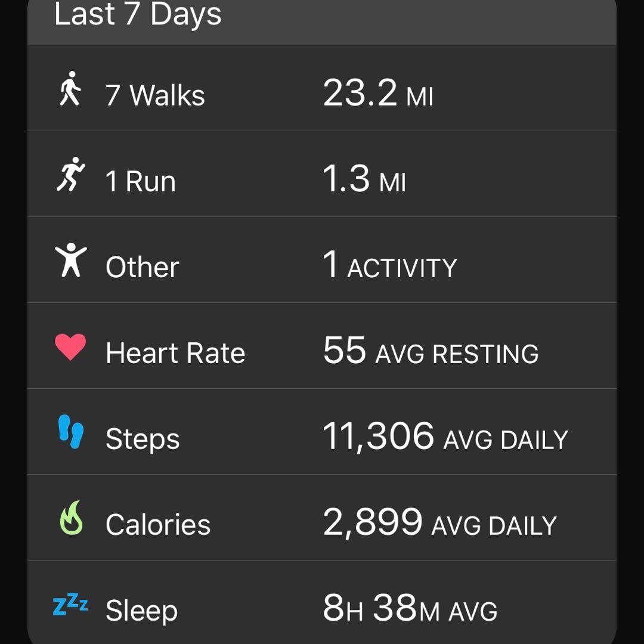
Task: Tap the 1.3 MI run distance
Action: (364, 179)
